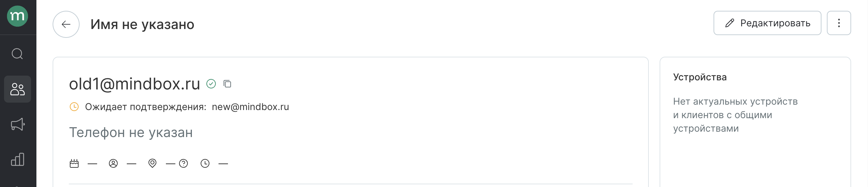Click the question mark help icon
868x187 pixels.
tap(183, 163)
